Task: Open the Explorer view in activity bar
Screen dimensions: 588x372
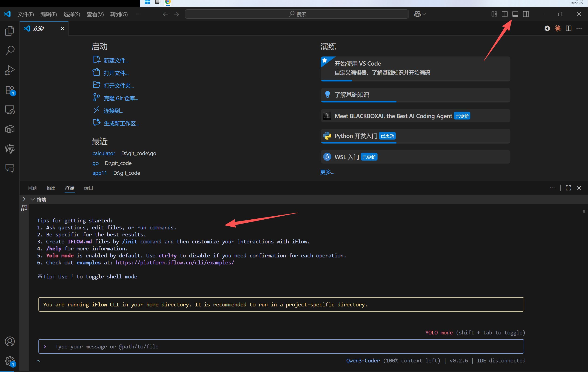Action: 10,31
